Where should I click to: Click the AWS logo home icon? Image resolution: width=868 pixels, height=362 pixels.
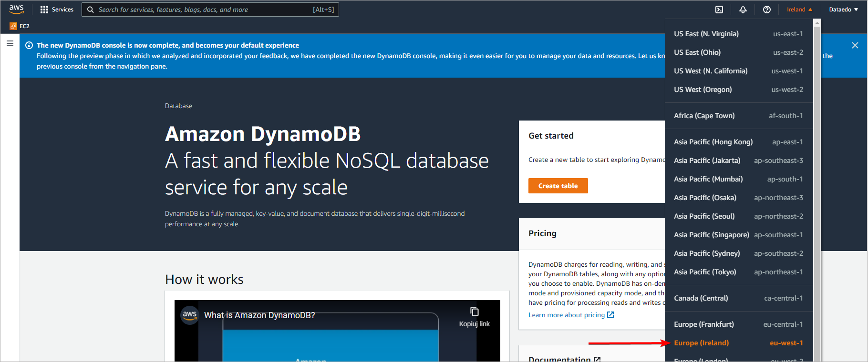(x=16, y=9)
